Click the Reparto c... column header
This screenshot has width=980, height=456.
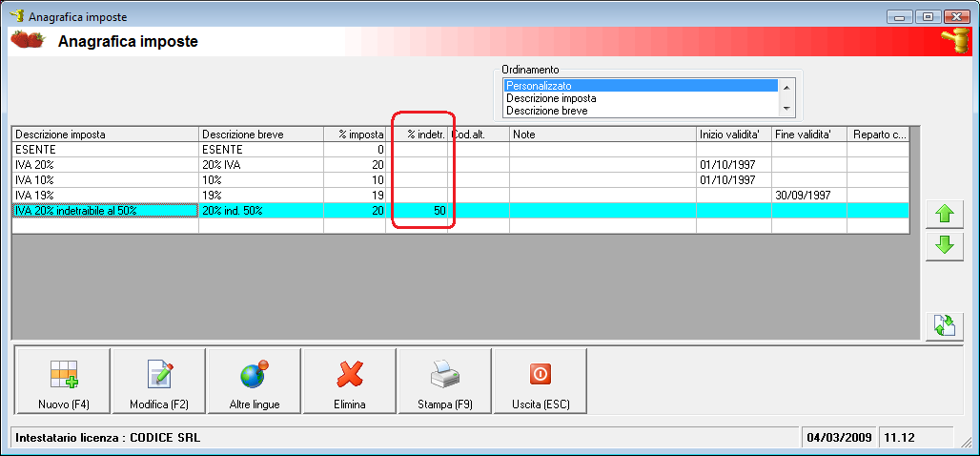(877, 135)
